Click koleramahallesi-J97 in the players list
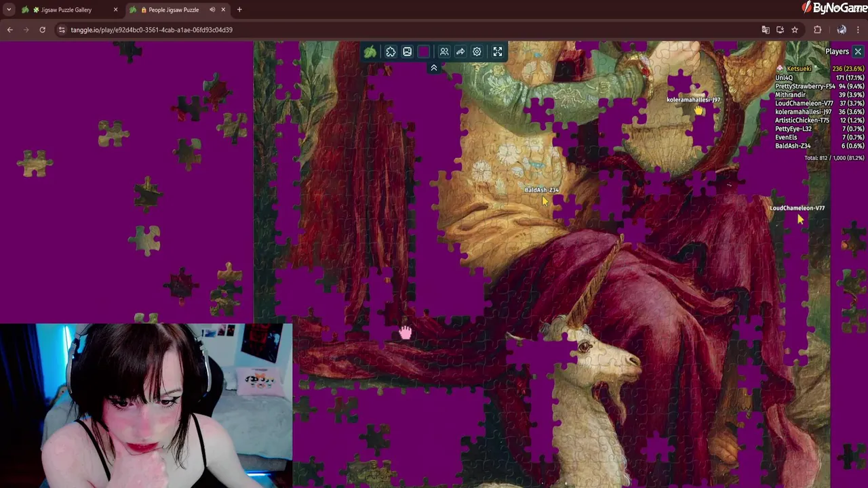Image resolution: width=868 pixels, height=488 pixels. [x=803, y=112]
